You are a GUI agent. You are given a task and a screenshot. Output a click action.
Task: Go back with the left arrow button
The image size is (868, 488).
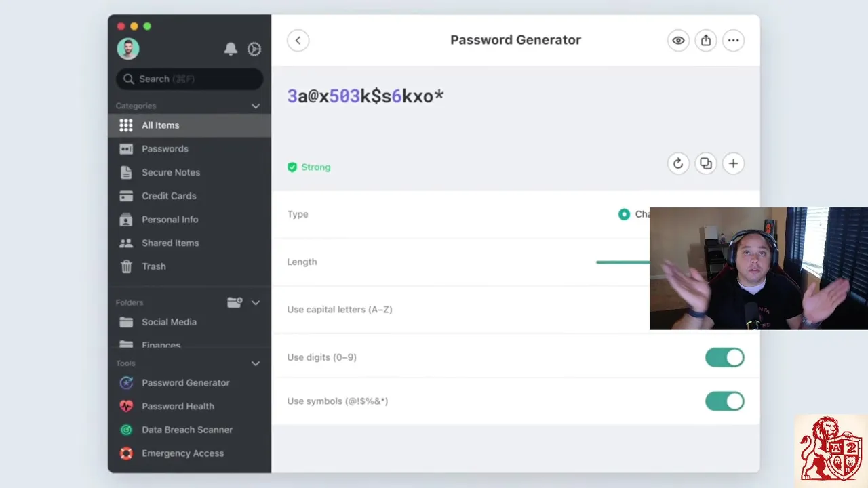[x=298, y=40]
